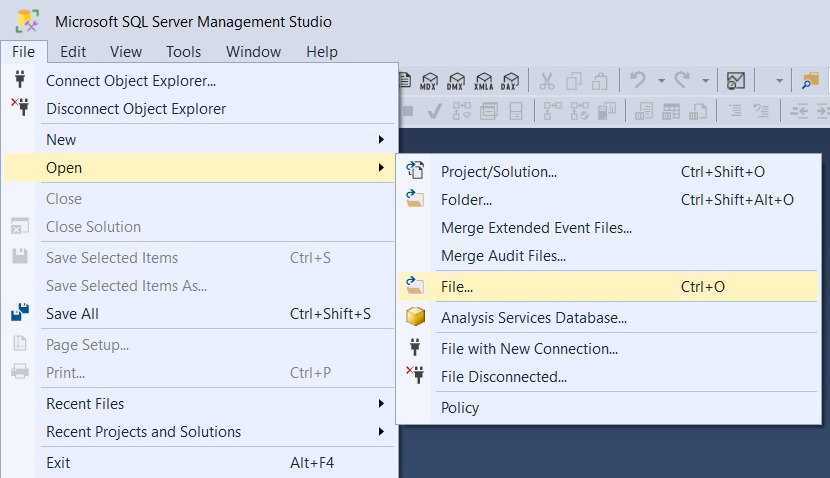Image resolution: width=830 pixels, height=478 pixels.
Task: Click the Open submenu arrow
Action: coord(381,168)
